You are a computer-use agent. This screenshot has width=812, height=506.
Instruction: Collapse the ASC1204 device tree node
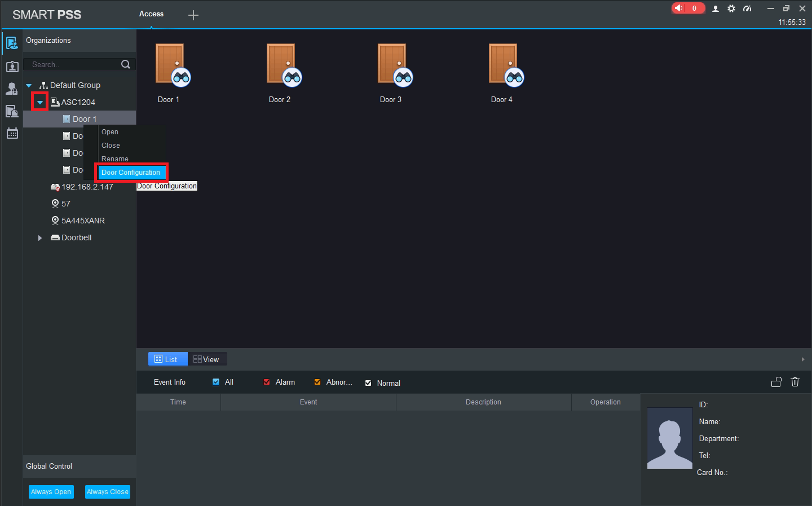tap(40, 102)
